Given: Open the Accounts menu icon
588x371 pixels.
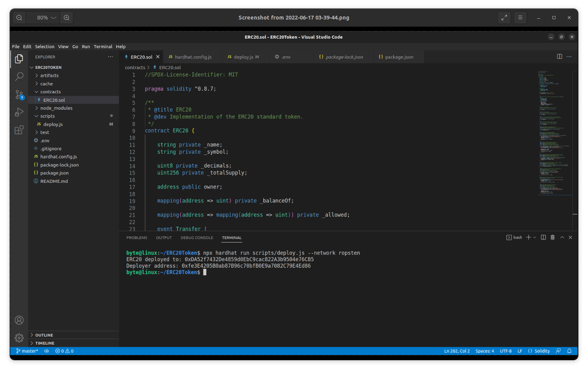Looking at the screenshot, I should click(x=19, y=320).
